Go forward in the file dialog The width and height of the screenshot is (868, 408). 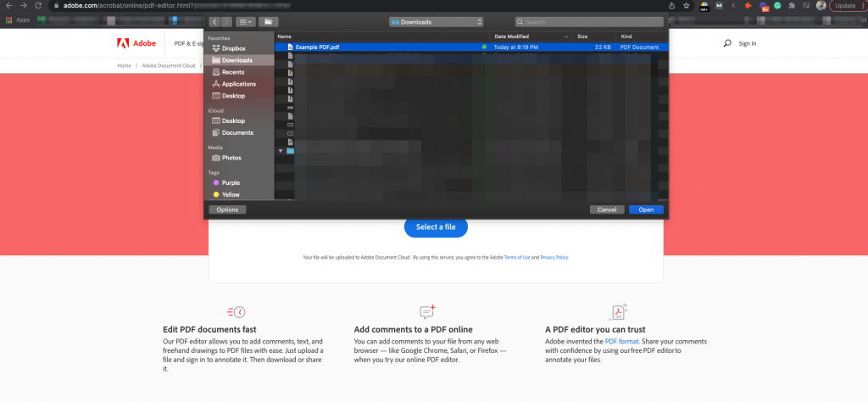coord(226,22)
